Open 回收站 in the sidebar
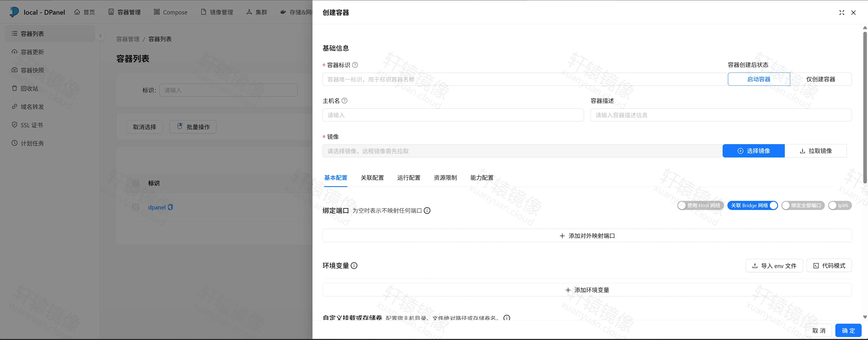868x340 pixels. pyautogui.click(x=50, y=89)
